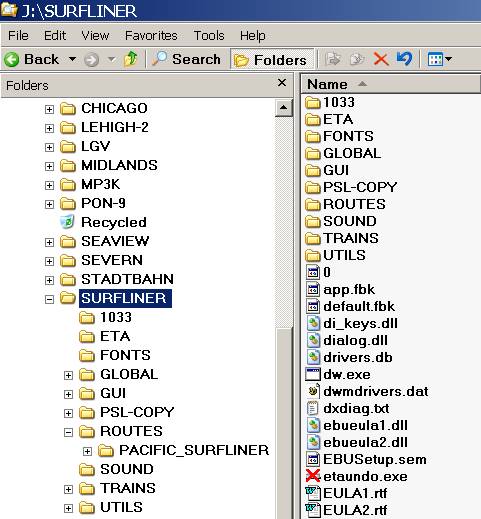This screenshot has height=519, width=481.
Task: Select the dialog.dll file icon
Action: tap(313, 340)
